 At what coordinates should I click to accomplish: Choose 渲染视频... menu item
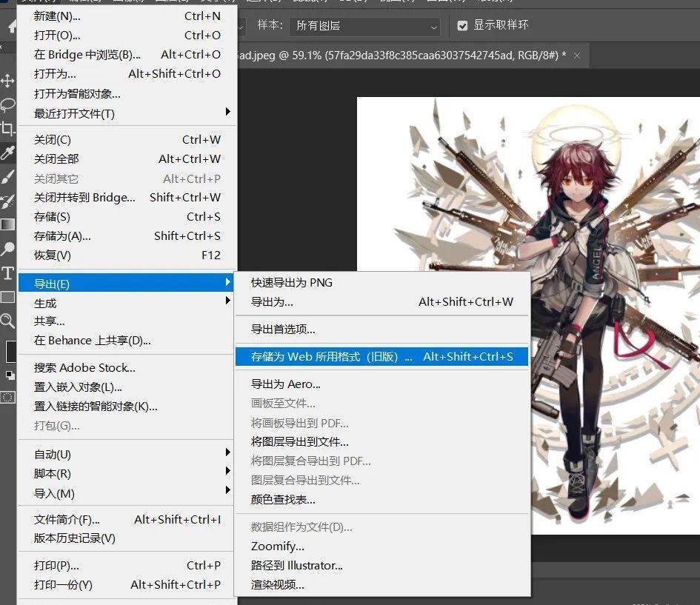(x=382, y=584)
